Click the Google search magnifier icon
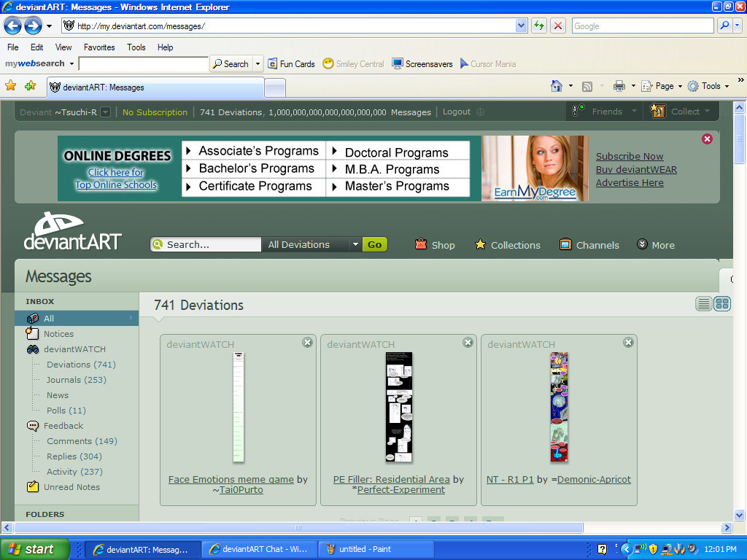 tap(724, 26)
